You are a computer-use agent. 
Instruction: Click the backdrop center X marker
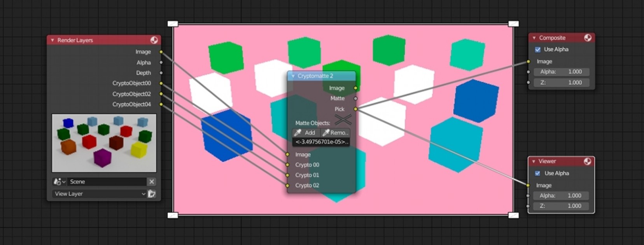click(x=343, y=120)
